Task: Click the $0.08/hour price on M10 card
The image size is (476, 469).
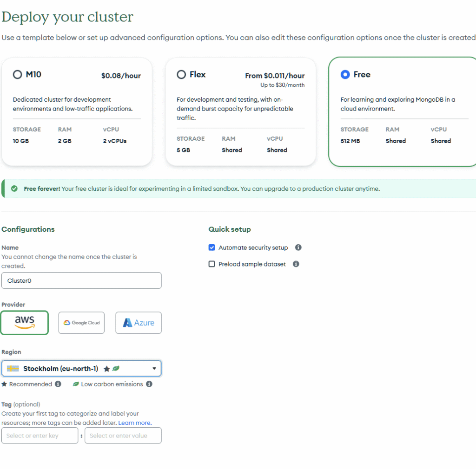Action: click(121, 76)
